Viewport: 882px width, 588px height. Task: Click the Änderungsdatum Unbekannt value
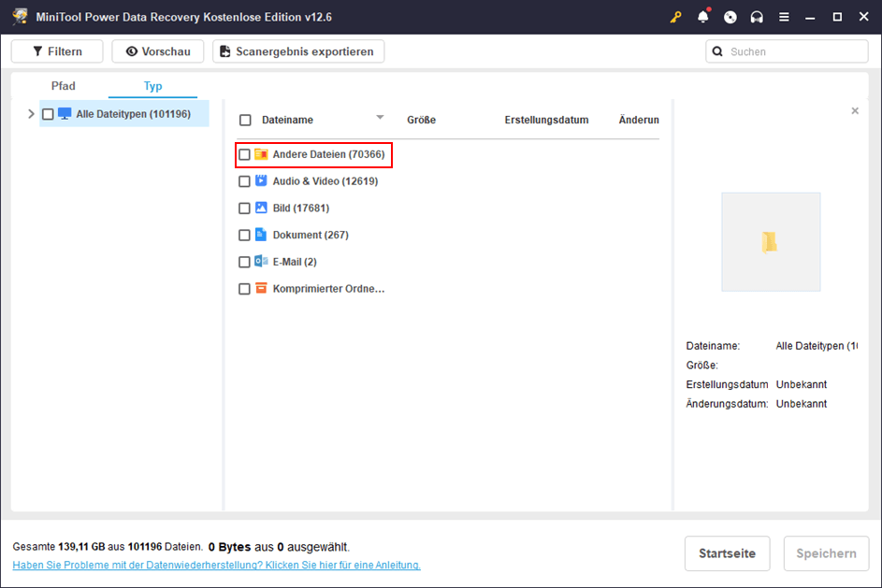coord(801,404)
